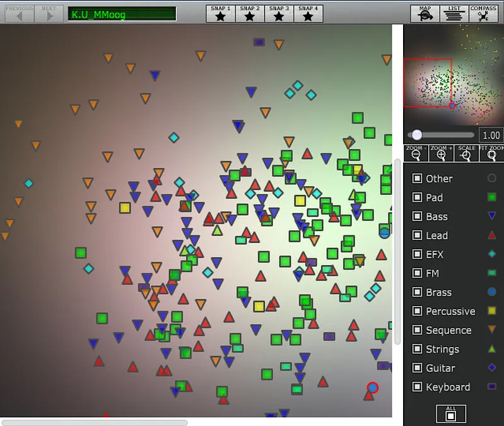Toggle the Keyboard category checkbox

[417, 387]
